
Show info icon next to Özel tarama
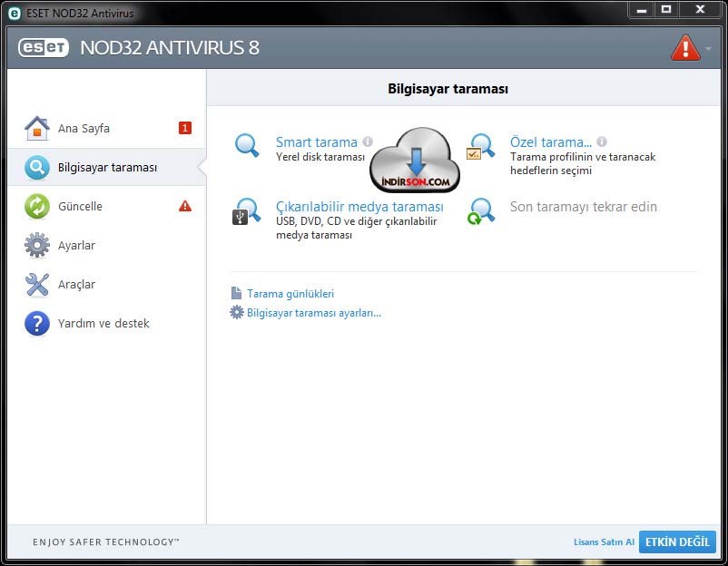pyautogui.click(x=602, y=141)
